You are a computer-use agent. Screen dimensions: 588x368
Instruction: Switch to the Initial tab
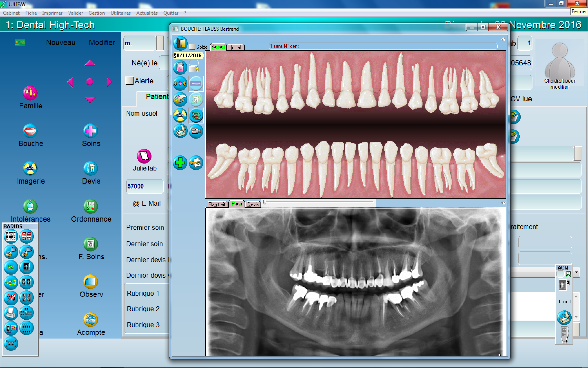[x=235, y=47]
